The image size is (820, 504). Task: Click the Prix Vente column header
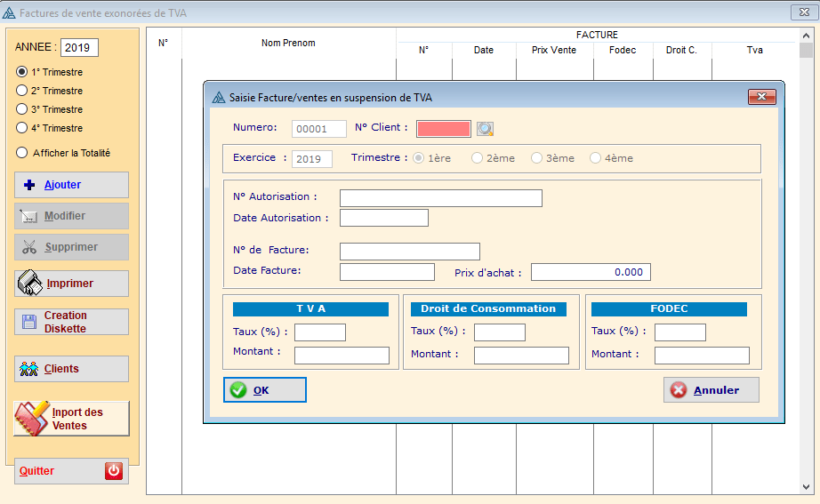tap(554, 50)
